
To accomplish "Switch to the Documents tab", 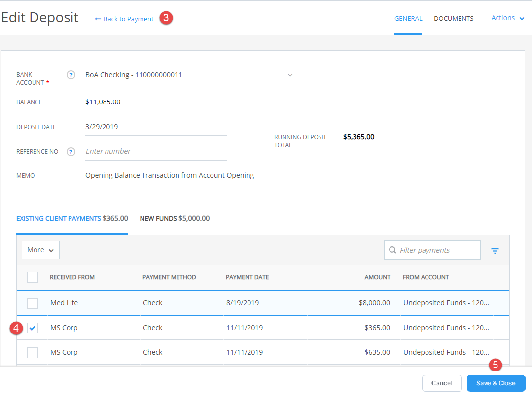I will click(x=454, y=19).
